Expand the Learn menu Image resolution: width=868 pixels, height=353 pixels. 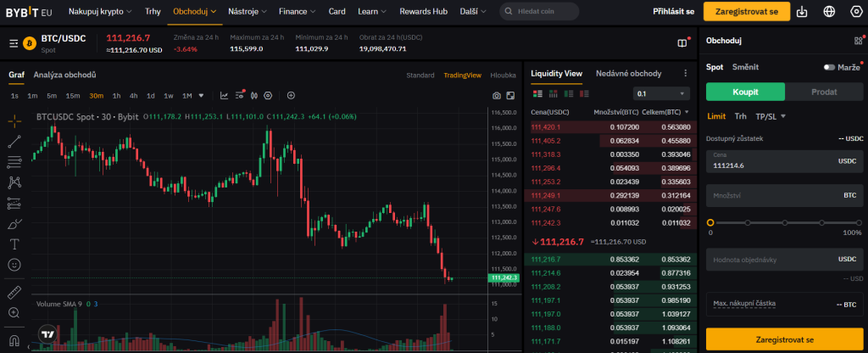pos(372,11)
